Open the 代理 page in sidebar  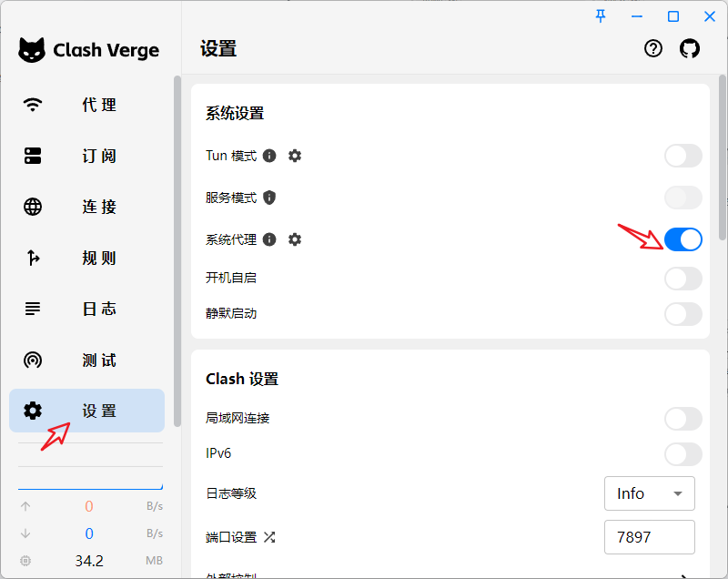86,105
